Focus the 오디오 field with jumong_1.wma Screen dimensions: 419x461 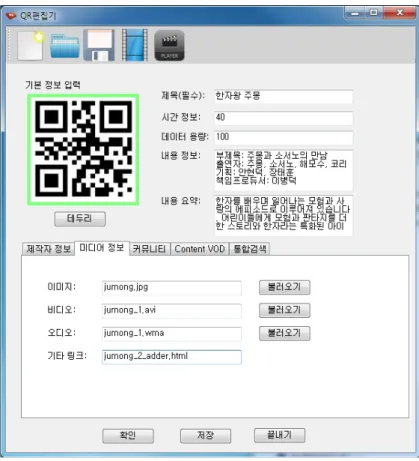(x=172, y=334)
